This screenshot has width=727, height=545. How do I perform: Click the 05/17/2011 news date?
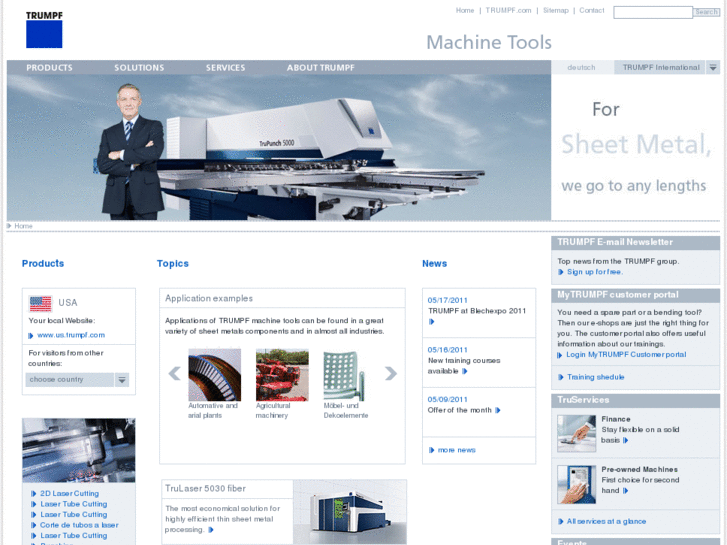point(447,300)
